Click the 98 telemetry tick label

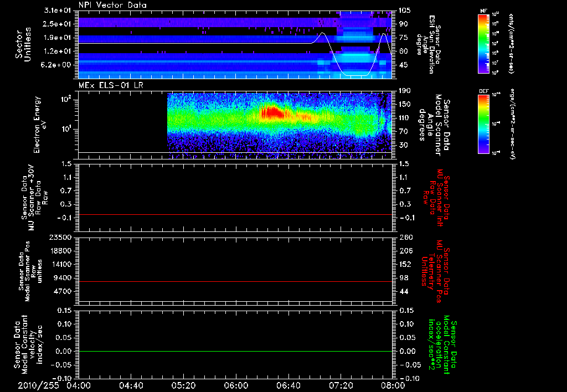click(x=403, y=278)
